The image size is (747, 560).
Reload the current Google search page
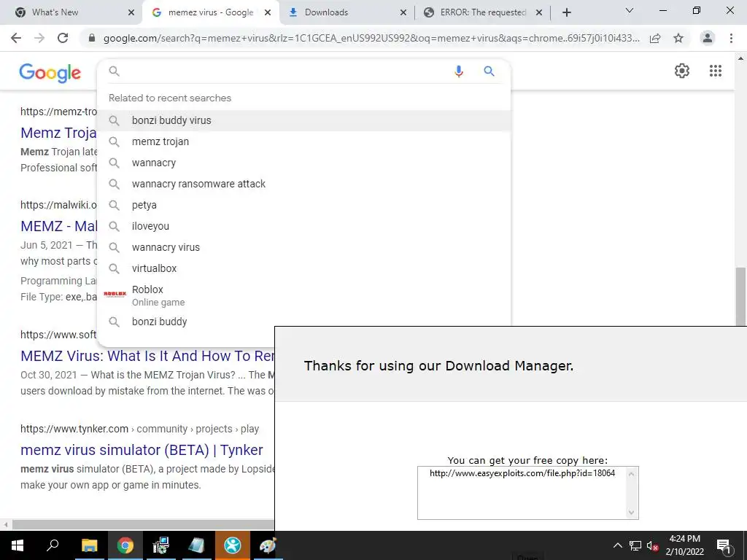(x=63, y=38)
